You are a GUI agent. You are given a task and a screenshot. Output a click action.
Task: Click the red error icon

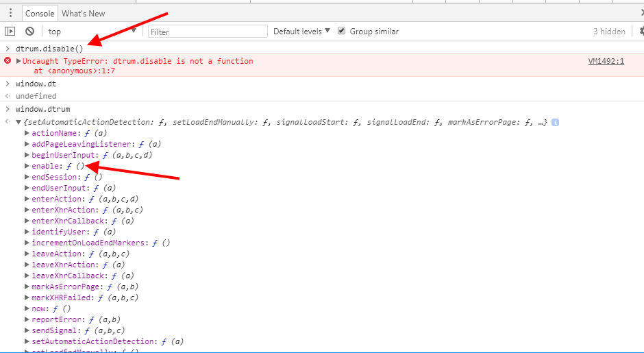[8, 61]
